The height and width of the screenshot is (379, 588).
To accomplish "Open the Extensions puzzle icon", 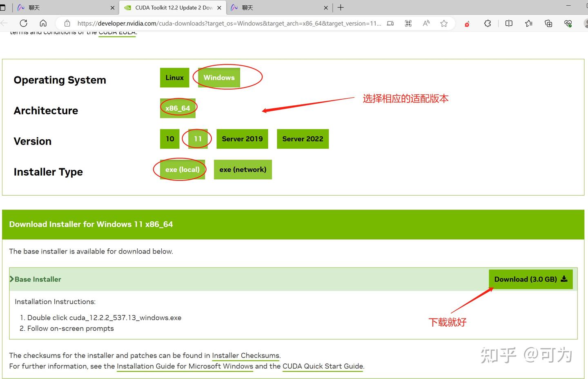I will pos(488,23).
